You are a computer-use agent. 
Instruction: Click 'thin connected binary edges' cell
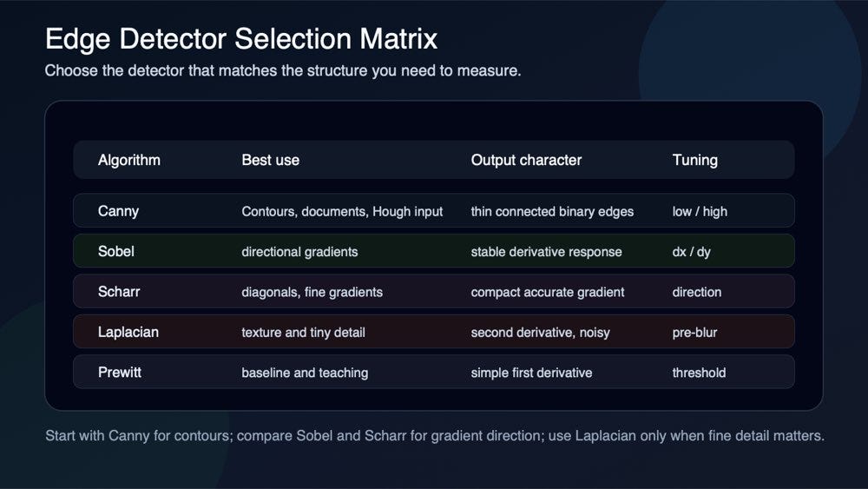[x=552, y=212]
